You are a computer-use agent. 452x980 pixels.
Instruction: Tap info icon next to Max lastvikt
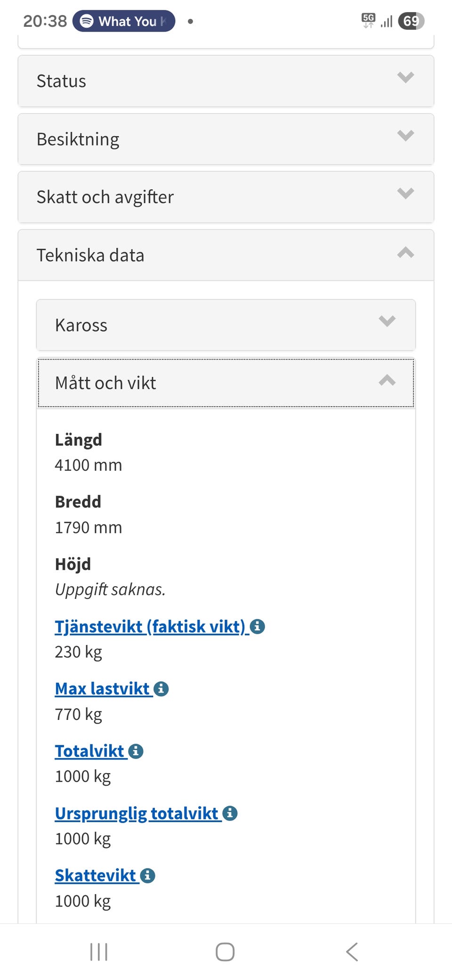(161, 689)
